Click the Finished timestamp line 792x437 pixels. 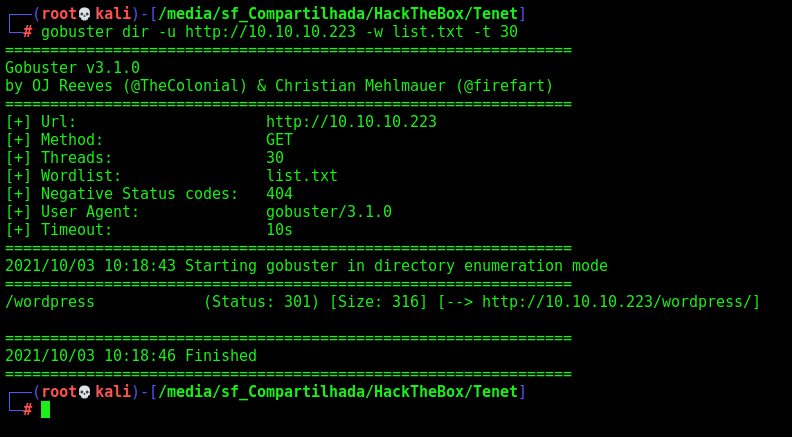click(x=131, y=356)
